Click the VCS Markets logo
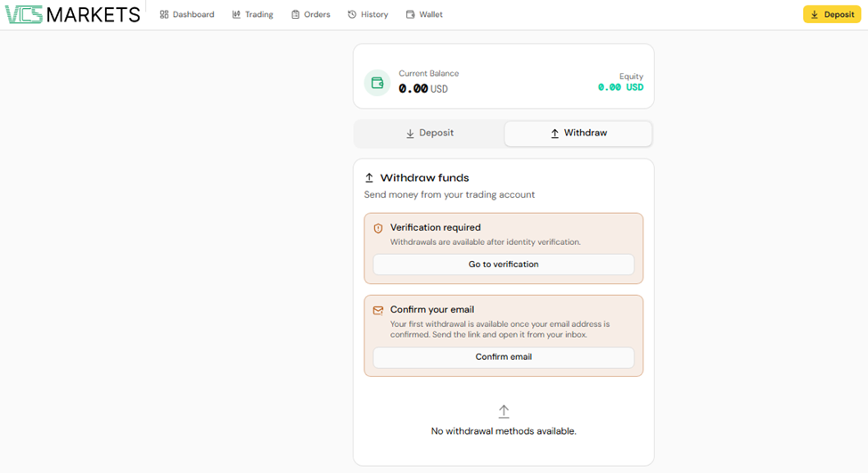Viewport: 868px width, 473px height. (72, 14)
